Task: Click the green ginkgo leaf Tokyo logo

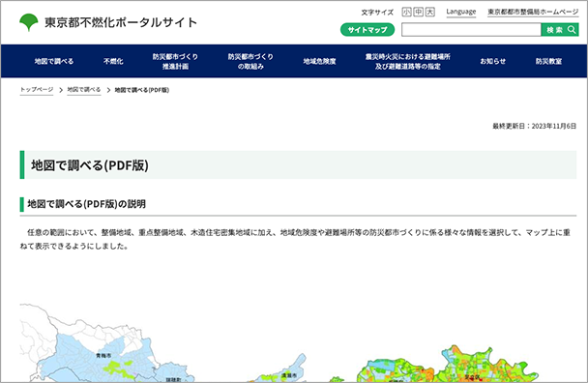Action: [29, 22]
